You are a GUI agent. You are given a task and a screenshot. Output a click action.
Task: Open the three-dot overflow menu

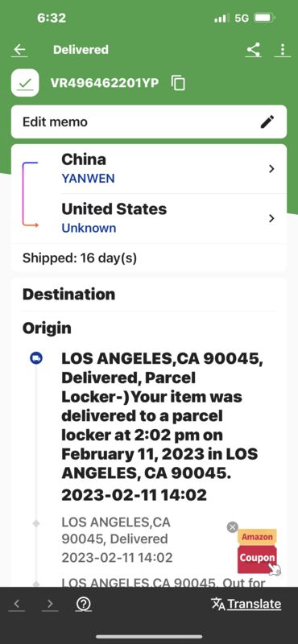tap(283, 50)
